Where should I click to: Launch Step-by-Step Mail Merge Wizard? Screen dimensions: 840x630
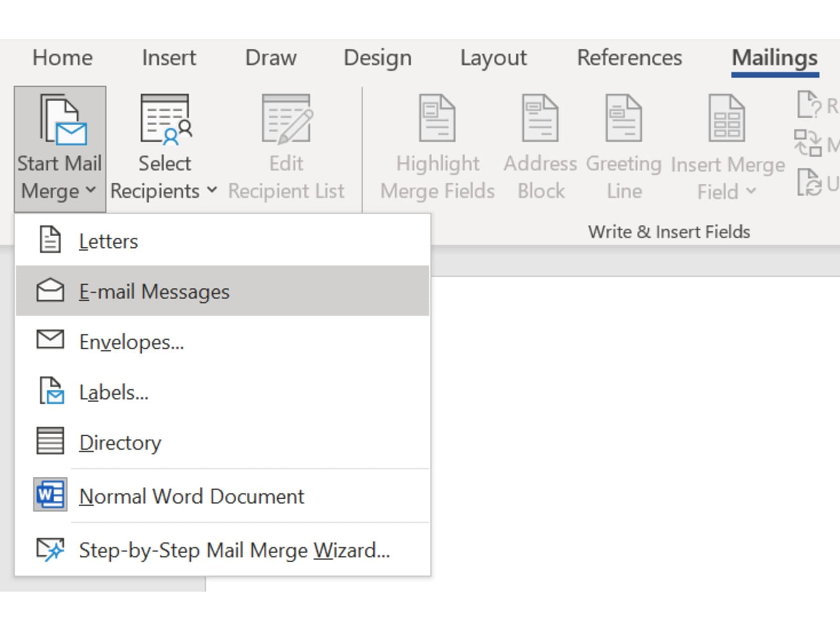click(x=234, y=550)
